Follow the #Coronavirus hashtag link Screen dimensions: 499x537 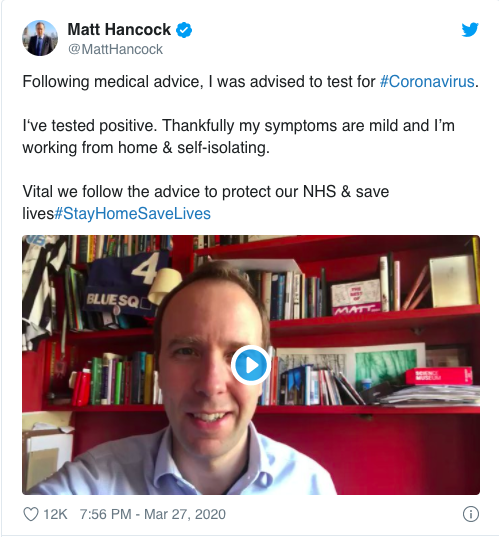(427, 82)
